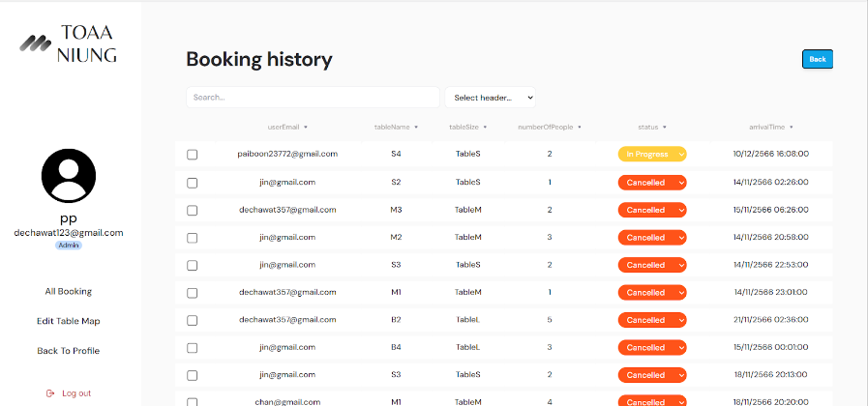The height and width of the screenshot is (406, 868).
Task: Open the Select header dropdown
Action: pos(490,98)
